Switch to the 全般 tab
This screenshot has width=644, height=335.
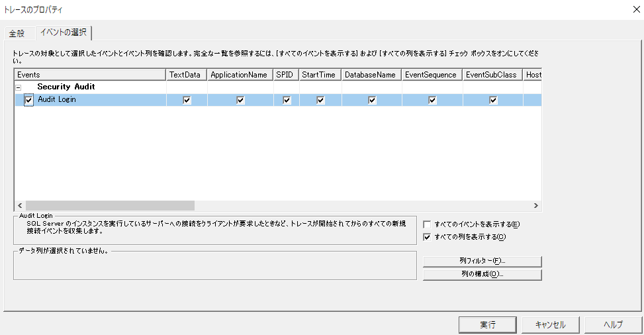[x=17, y=33]
